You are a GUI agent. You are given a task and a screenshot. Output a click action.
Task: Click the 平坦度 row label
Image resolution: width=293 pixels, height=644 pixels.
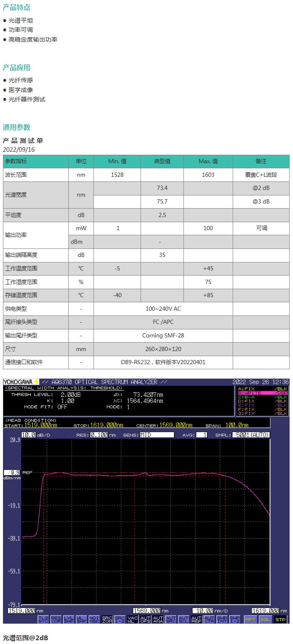[x=13, y=215]
